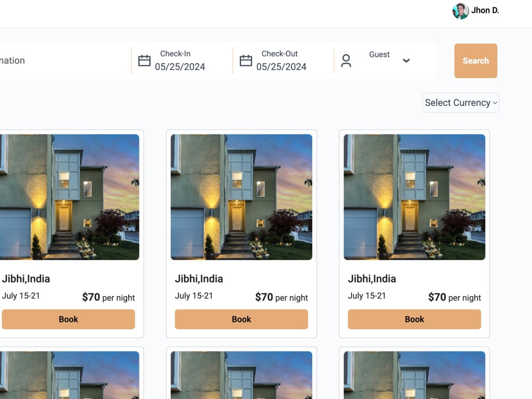The width and height of the screenshot is (532, 399).
Task: Book the middle Jibhi,India listing
Action: (241, 319)
